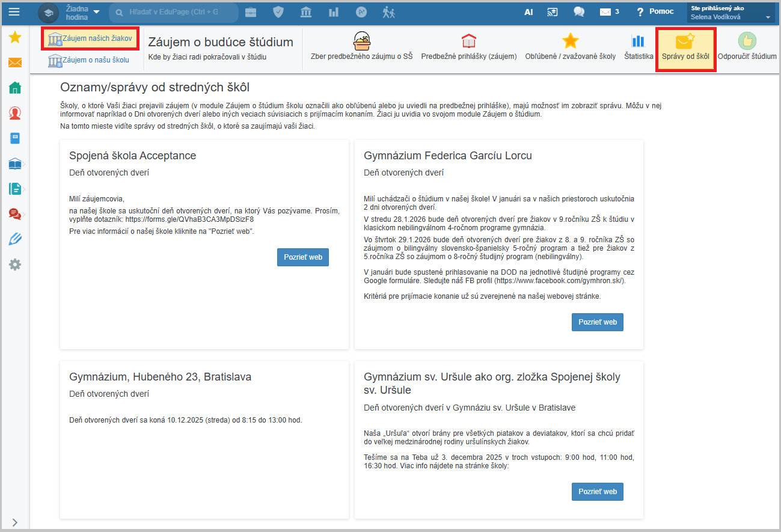This screenshot has height=532, width=781.
Task: Expand the Žiadna hodina dropdown
Action: pos(81,12)
